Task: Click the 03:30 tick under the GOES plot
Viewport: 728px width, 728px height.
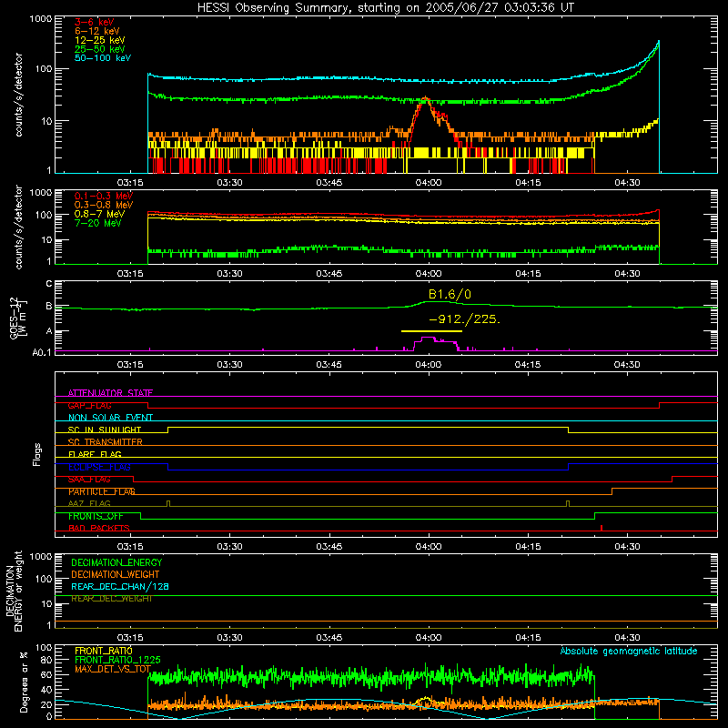Action: click(x=229, y=365)
